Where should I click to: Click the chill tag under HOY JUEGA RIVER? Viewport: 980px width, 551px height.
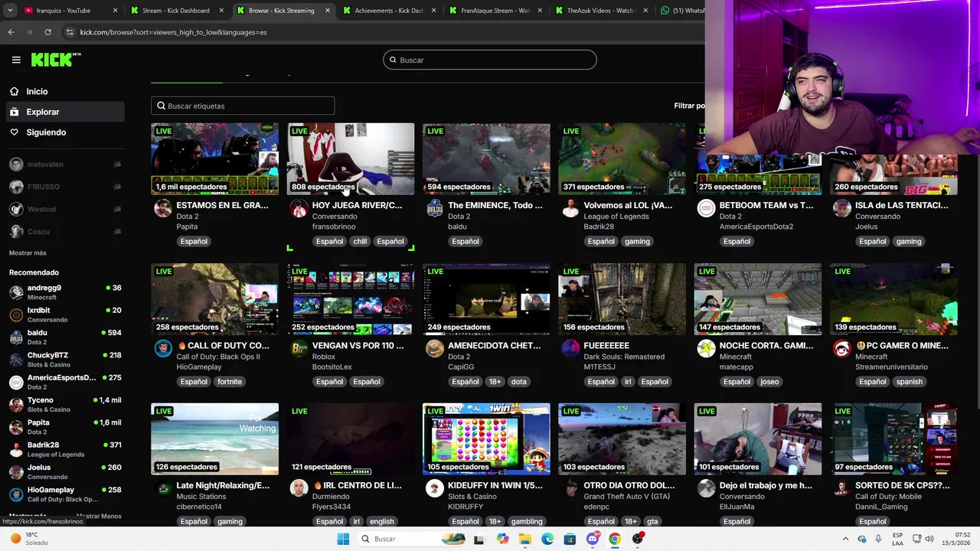pyautogui.click(x=360, y=241)
